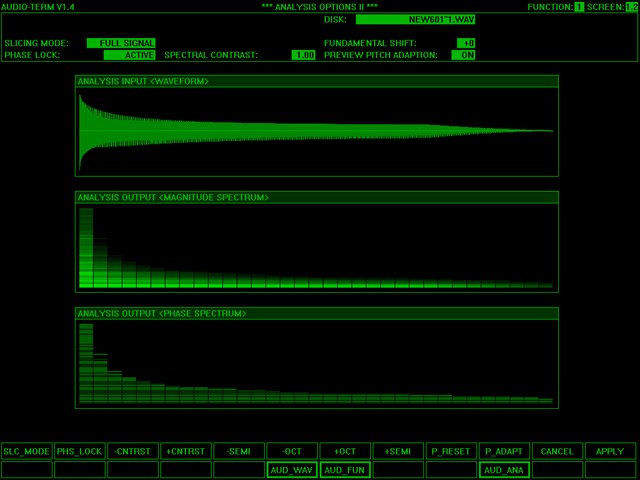Click the ANALYSIS OPTIONS II screen title
Image resolution: width=640 pixels, height=480 pixels.
[320, 7]
